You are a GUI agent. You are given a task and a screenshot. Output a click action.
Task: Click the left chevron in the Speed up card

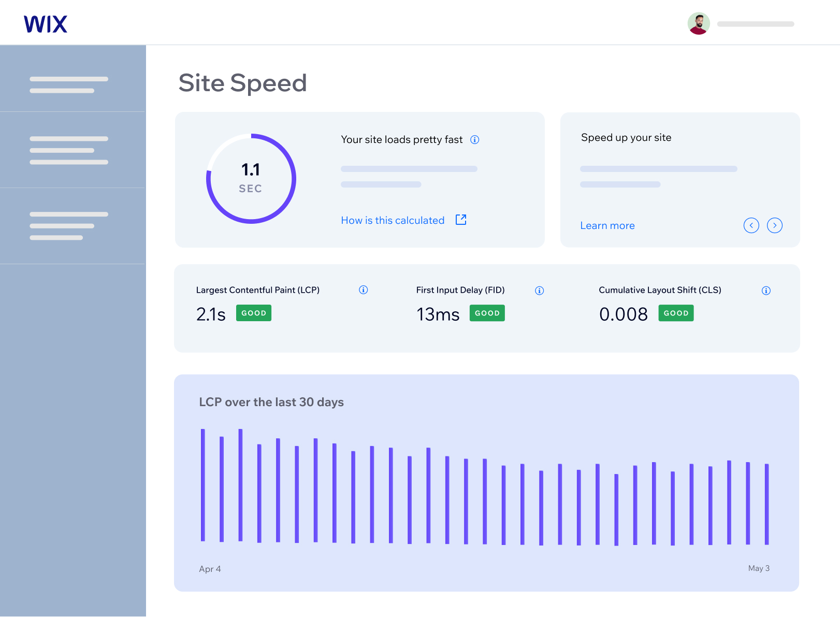(x=751, y=225)
